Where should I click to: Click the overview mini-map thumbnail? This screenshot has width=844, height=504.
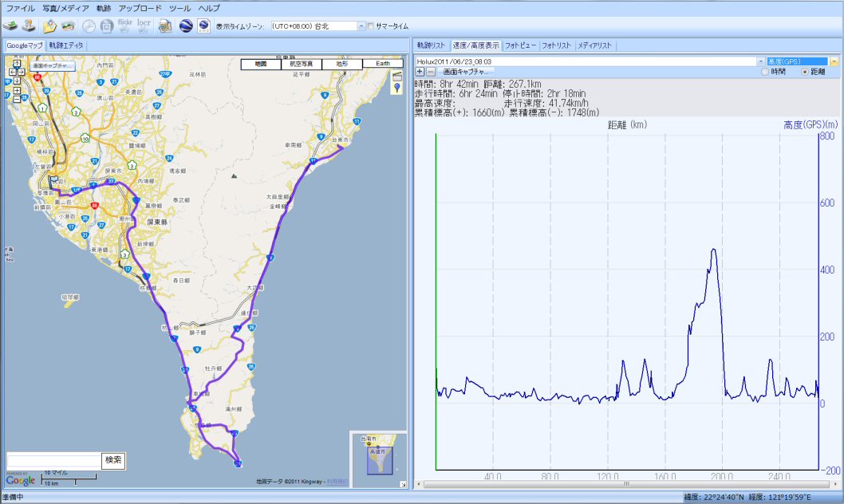pyautogui.click(x=380, y=460)
